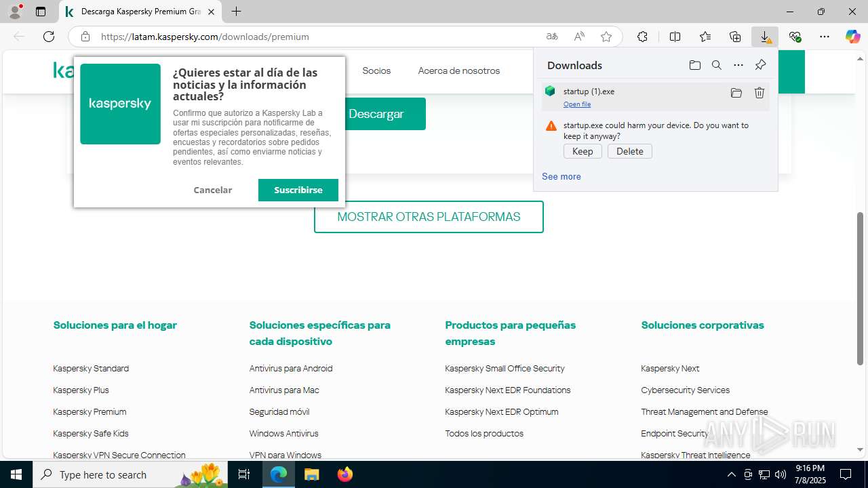Toggle the Downloads toolbar button
868x488 pixels.
coord(765,37)
